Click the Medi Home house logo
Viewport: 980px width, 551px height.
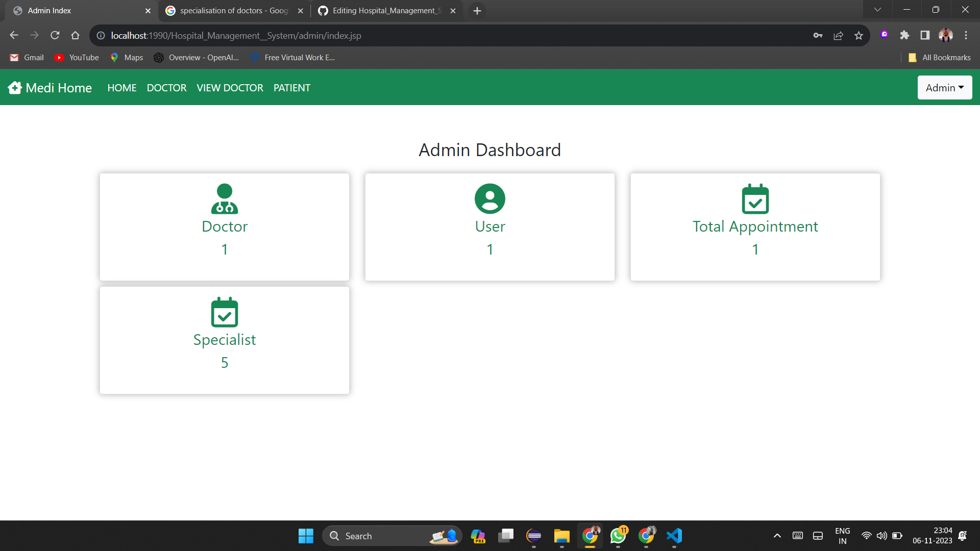15,87
